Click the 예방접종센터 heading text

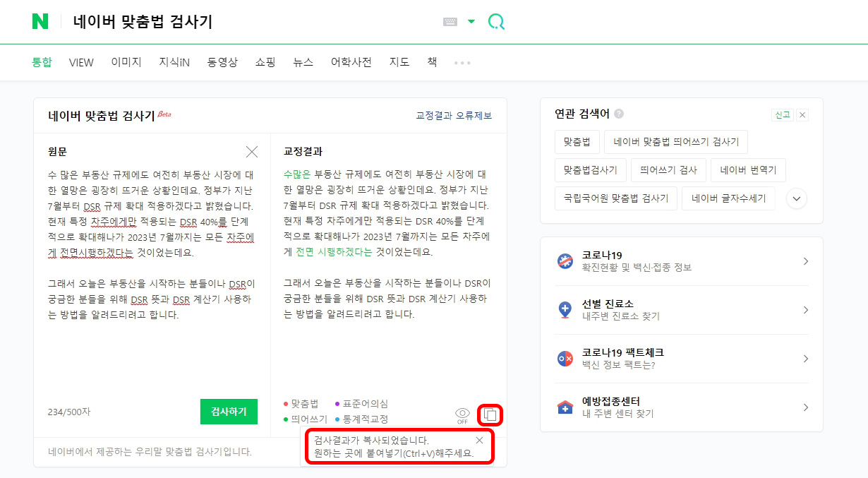[x=611, y=401]
